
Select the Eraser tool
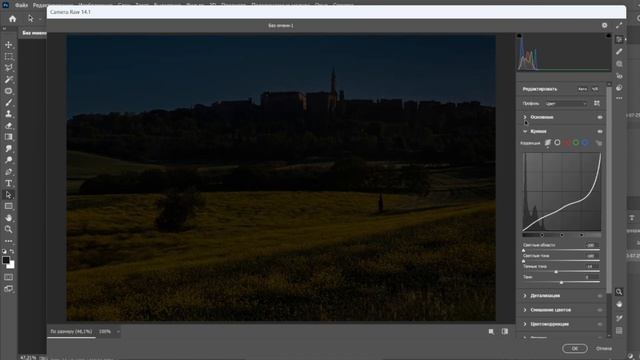[9, 126]
